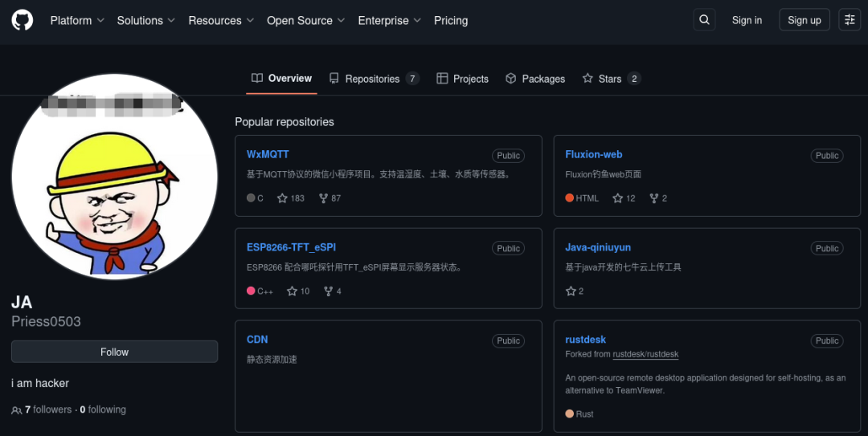The image size is (868, 436).
Task: Click the Repositories repo icon
Action: coord(334,79)
